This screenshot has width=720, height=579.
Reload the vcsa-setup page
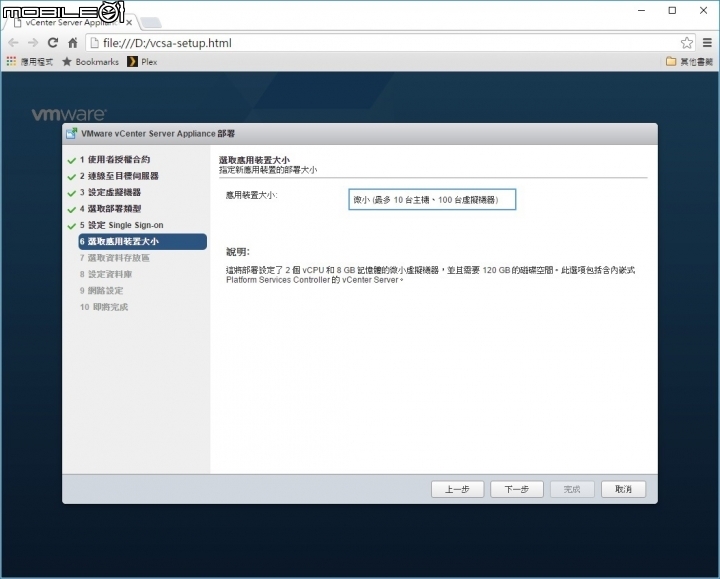[x=53, y=43]
